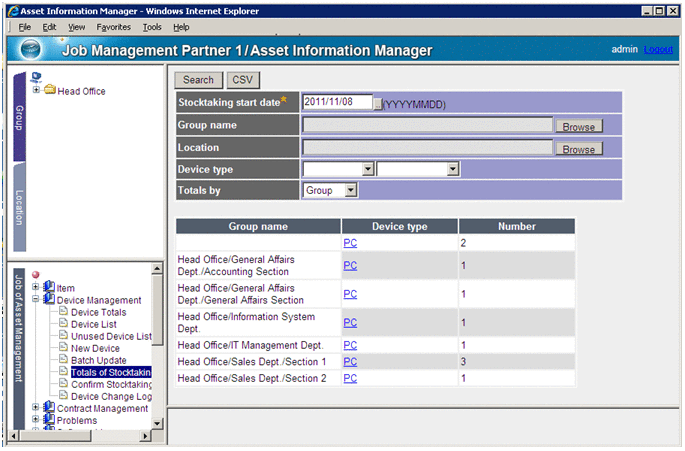685x451 pixels.
Task: Open the first Device type dropdown
Action: pyautogui.click(x=368, y=170)
